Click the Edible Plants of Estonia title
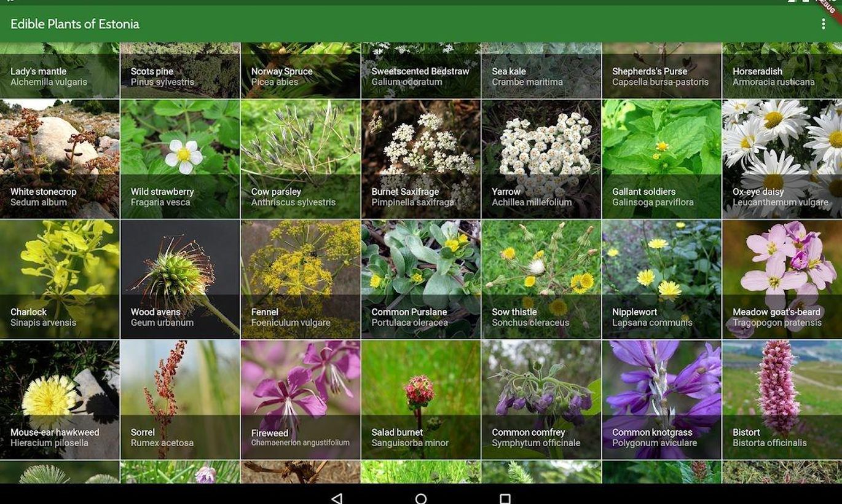Screen dimensions: 842x504 75,24
